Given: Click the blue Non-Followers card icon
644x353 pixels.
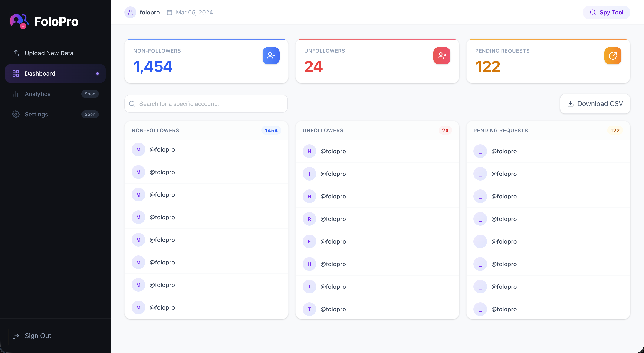Looking at the screenshot, I should click(271, 56).
